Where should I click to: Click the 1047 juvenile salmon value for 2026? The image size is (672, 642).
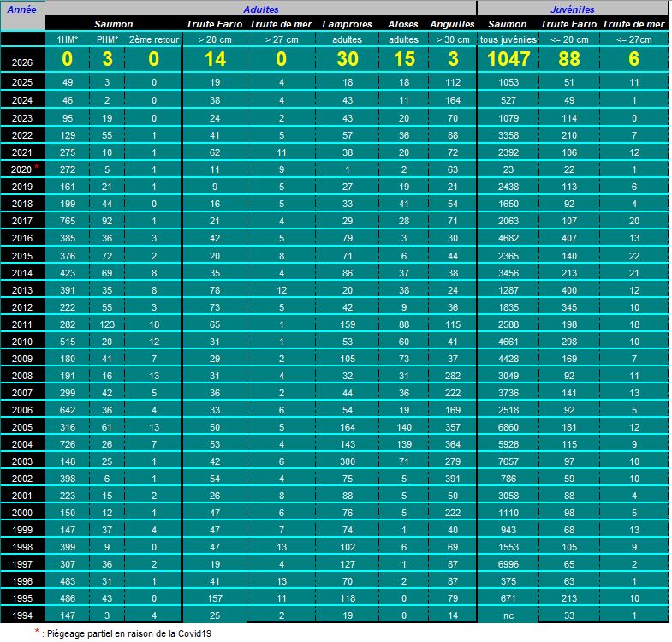[x=508, y=59]
